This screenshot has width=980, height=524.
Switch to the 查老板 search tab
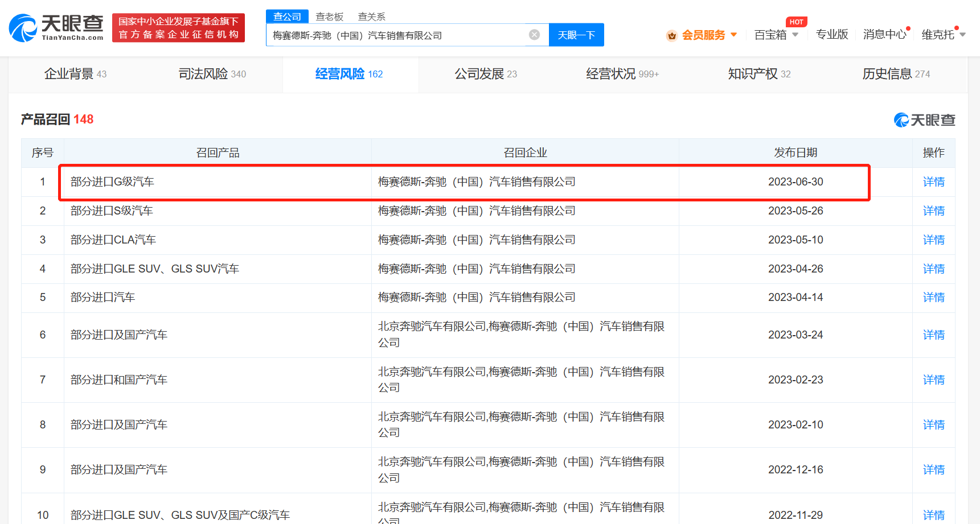tap(329, 16)
